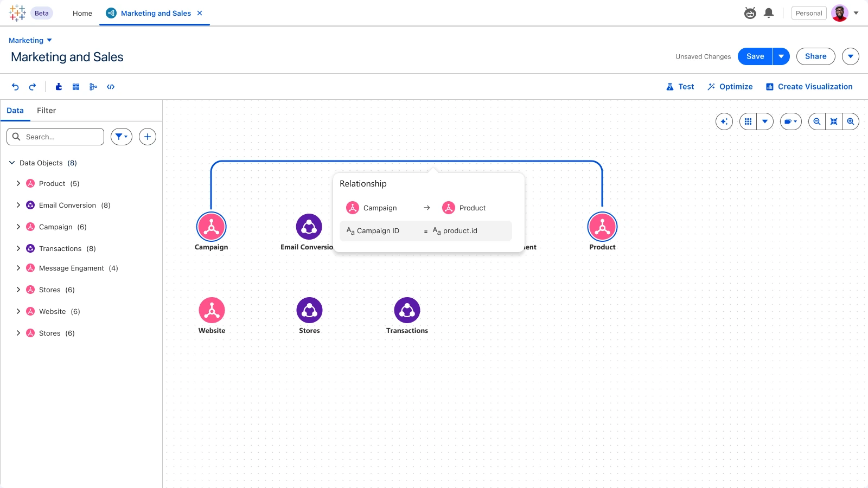Switch to the Data tab
The width and height of the screenshot is (868, 488).
point(15,110)
